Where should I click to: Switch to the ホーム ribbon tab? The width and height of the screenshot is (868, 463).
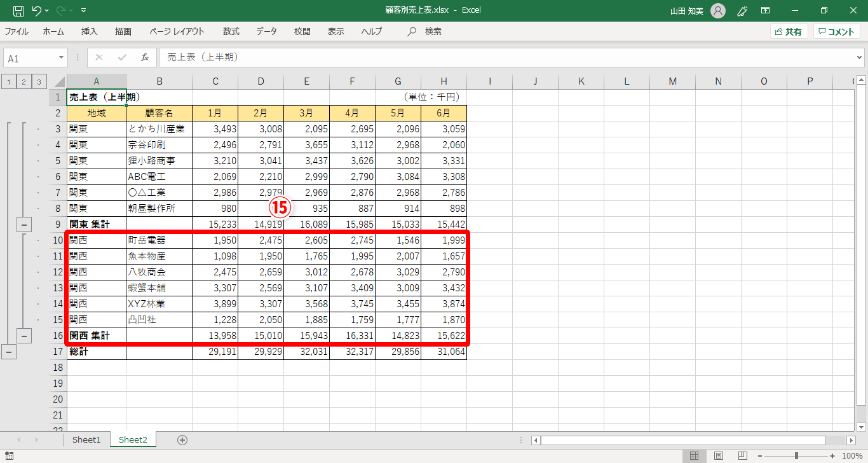(x=53, y=31)
